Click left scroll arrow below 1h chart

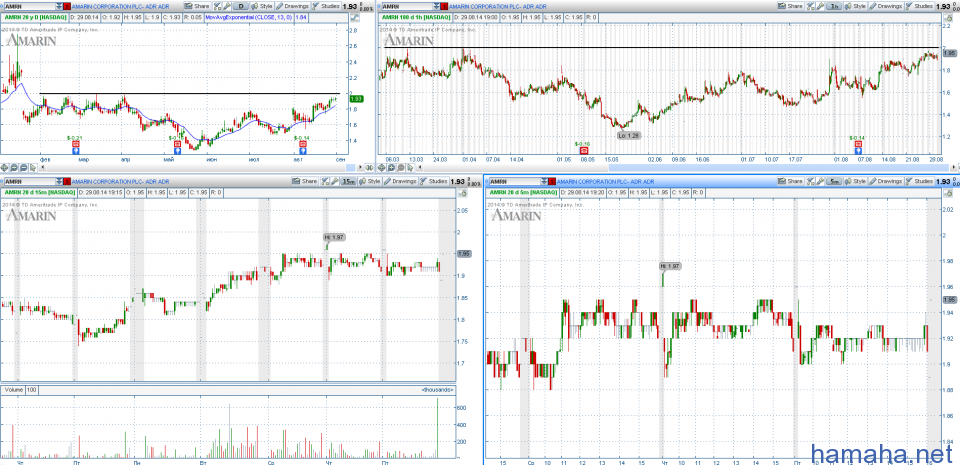[419, 168]
